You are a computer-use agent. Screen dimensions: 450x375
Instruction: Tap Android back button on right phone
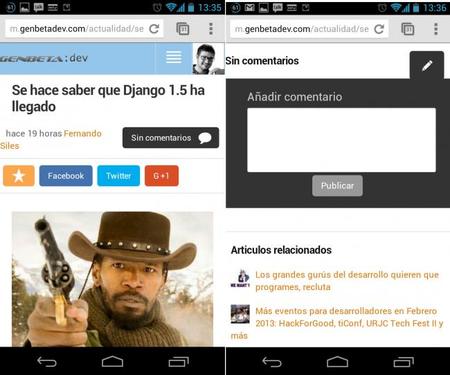click(x=272, y=362)
